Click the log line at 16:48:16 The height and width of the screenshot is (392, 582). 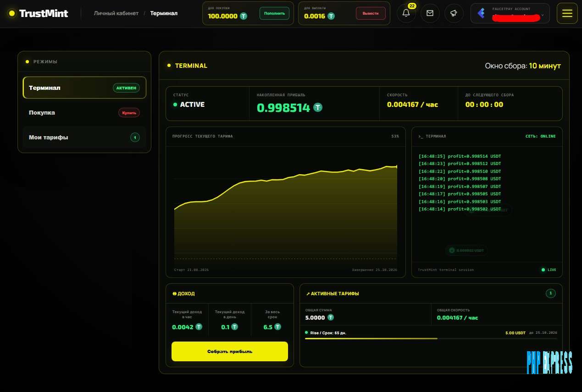click(460, 202)
